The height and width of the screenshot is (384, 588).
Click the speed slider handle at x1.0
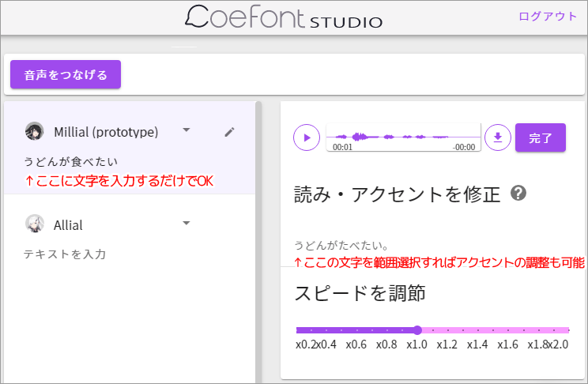[x=417, y=330]
